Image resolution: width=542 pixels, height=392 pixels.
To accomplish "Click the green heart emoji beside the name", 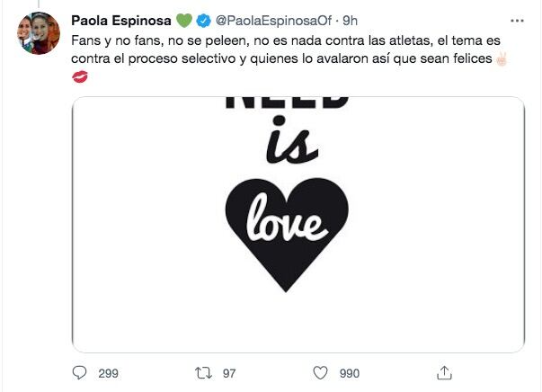I will click(183, 20).
